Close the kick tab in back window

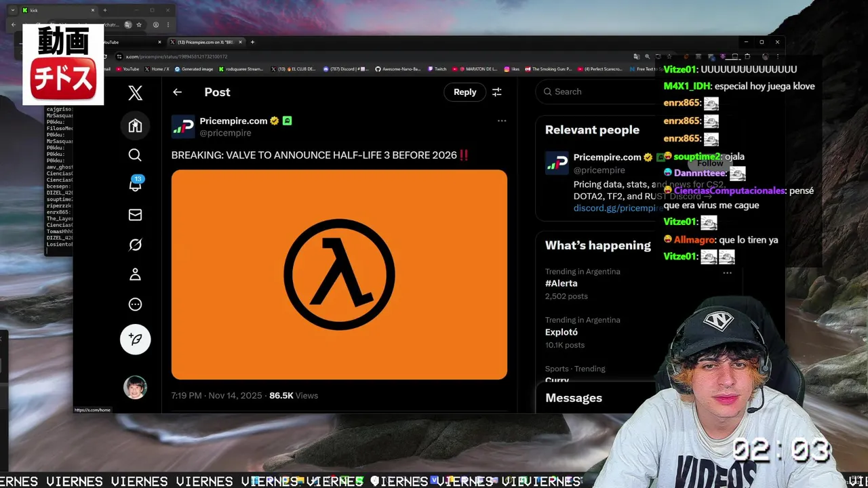pos(92,10)
